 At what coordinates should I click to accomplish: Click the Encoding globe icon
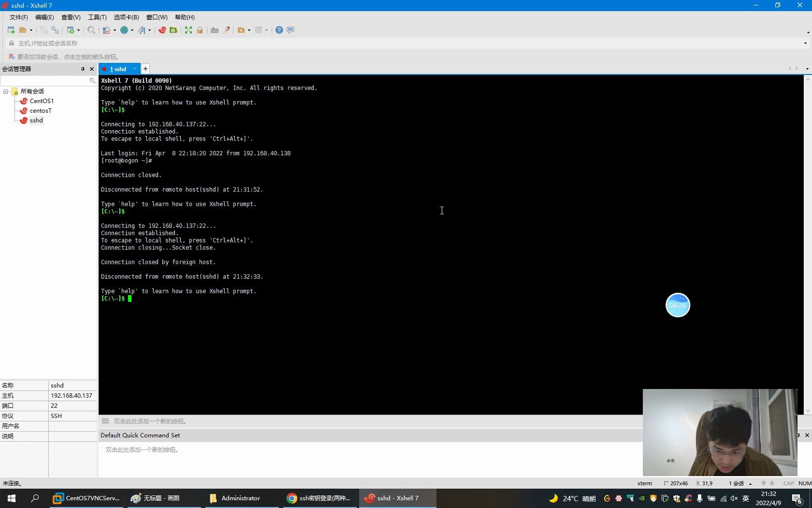pos(124,30)
